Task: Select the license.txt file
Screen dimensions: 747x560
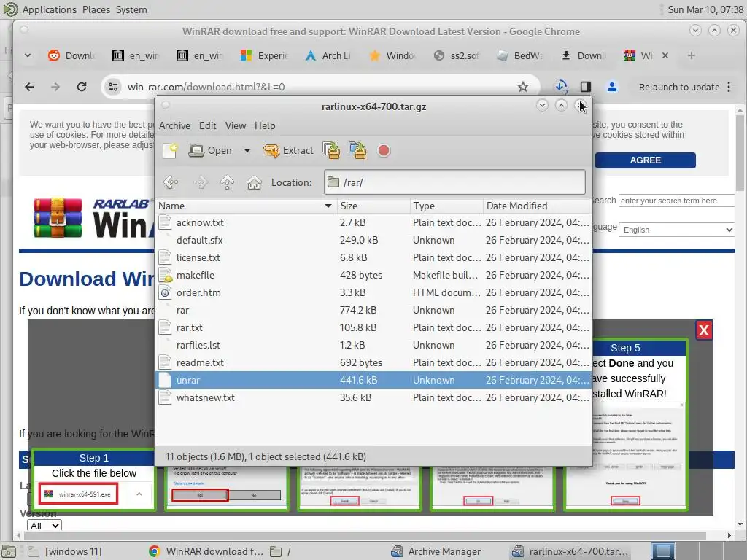Action: click(373, 257)
